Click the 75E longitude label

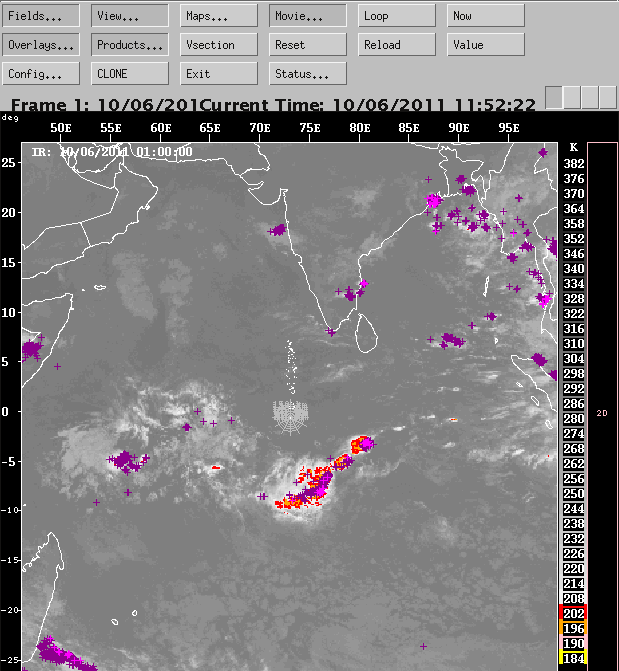point(310,128)
